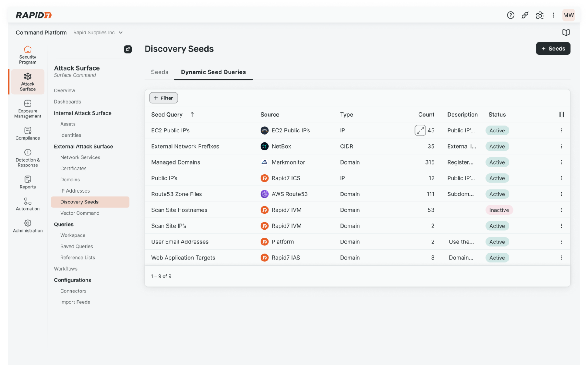Expand the count details for EC2 Public IP's
The height and width of the screenshot is (365, 588).
point(420,130)
